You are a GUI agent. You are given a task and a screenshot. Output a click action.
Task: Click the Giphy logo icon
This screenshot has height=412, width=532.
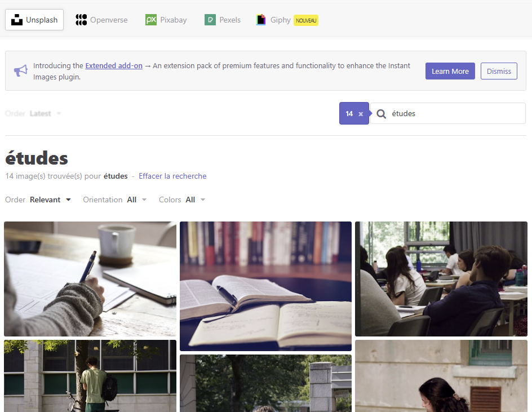click(261, 20)
